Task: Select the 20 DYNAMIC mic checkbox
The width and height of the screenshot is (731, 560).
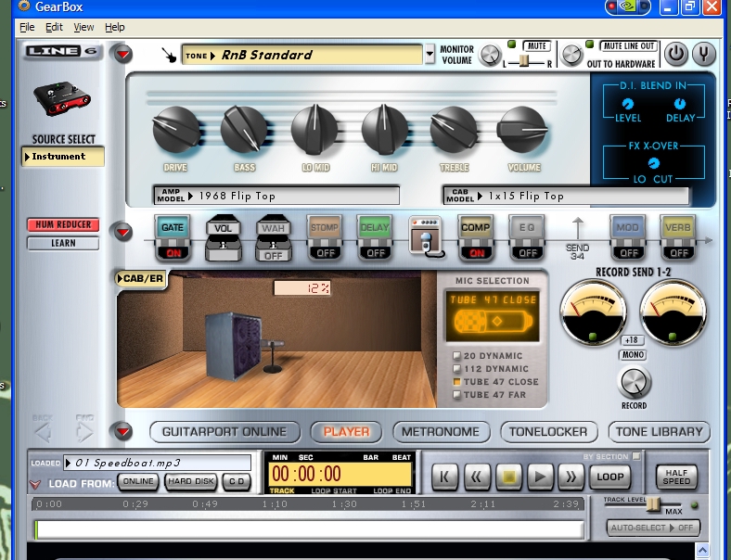Action: click(456, 356)
